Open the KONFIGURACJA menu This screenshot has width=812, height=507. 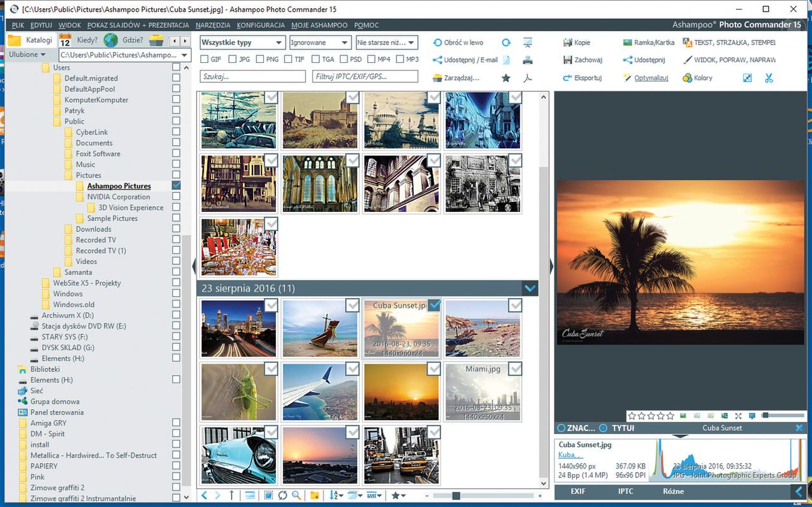point(261,25)
